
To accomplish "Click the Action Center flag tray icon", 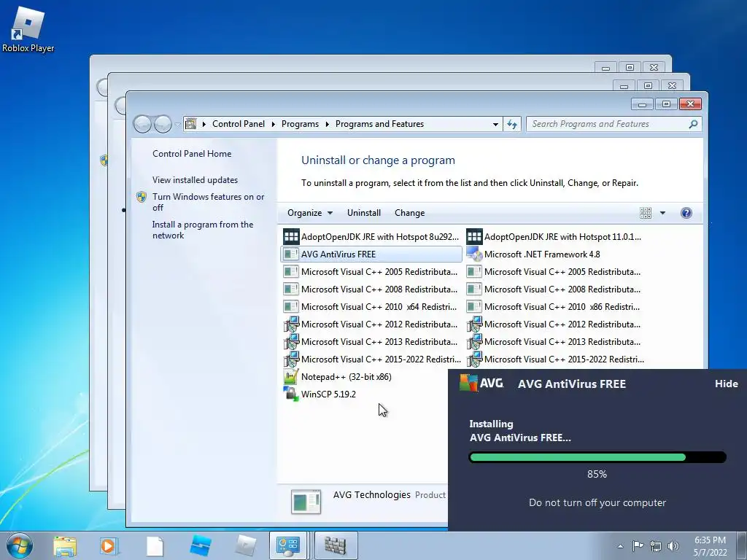I will (x=638, y=545).
